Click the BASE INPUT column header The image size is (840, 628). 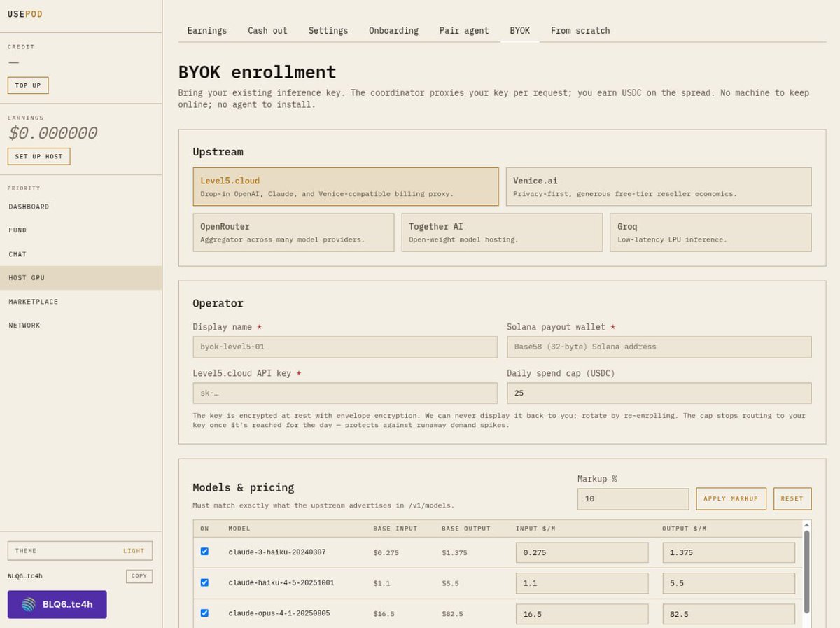pos(395,529)
